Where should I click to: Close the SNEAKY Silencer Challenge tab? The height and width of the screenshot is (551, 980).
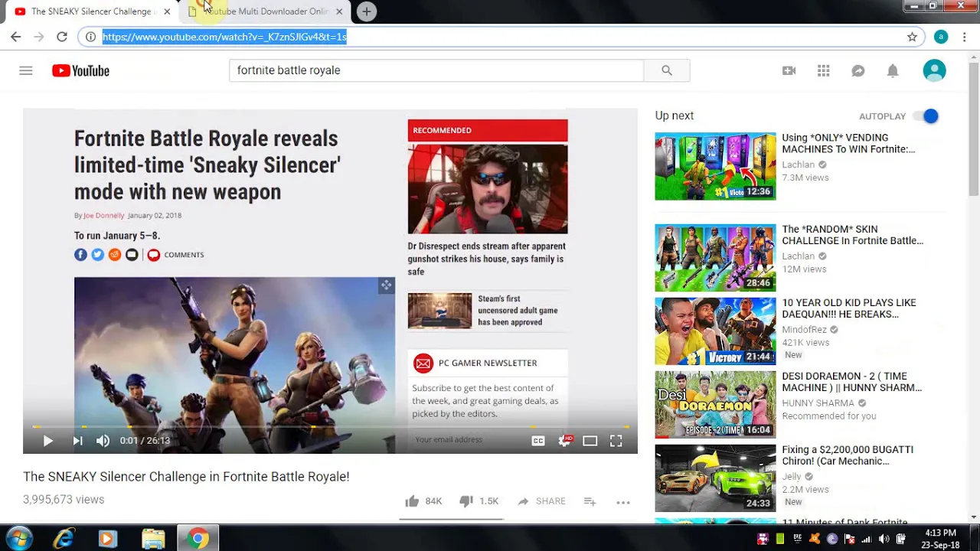coord(167,11)
